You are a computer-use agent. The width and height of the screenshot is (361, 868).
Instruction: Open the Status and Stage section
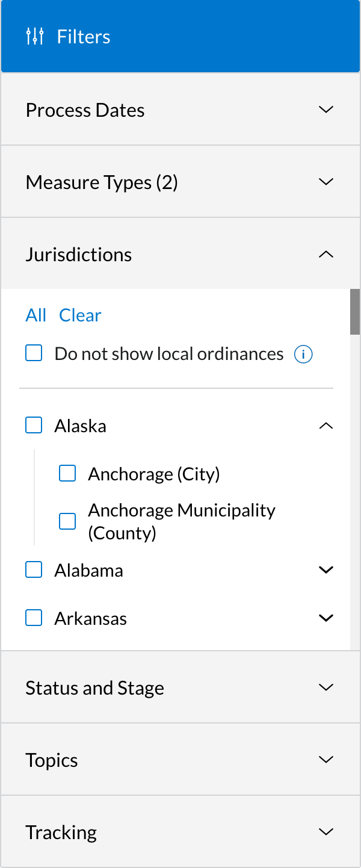(x=326, y=687)
